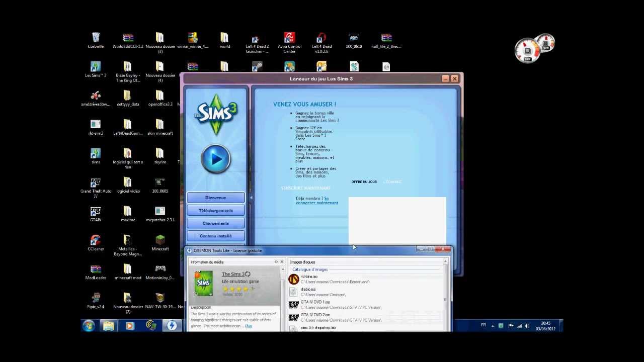This screenshot has height=362, width=644.
Task: Select the diablo.iso image entry
Action: pyautogui.click(x=366, y=292)
